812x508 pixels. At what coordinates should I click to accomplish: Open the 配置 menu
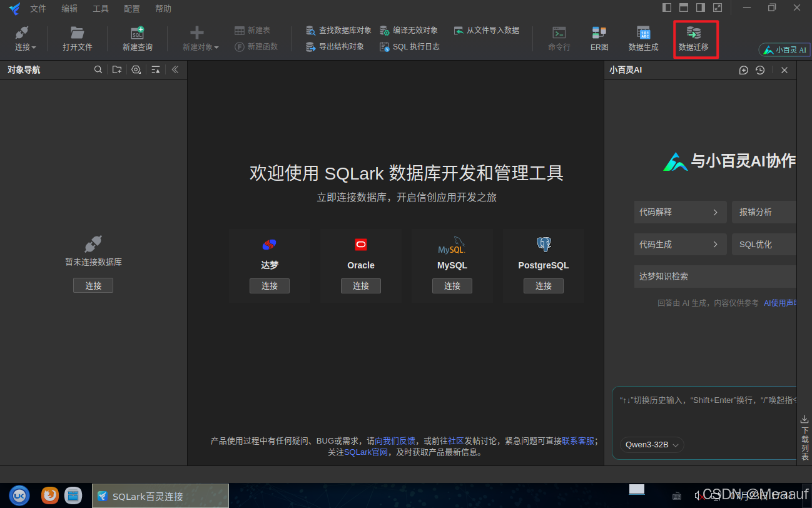[x=132, y=9]
